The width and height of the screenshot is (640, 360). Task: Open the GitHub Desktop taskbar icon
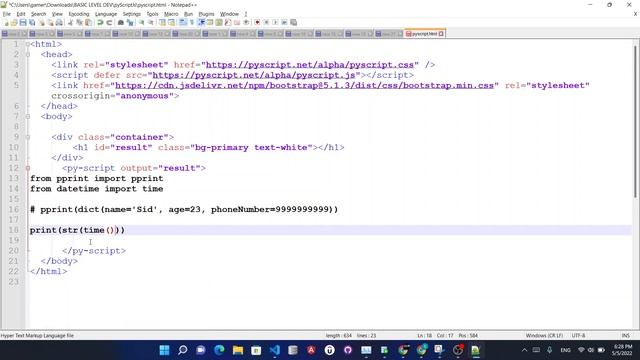pyautogui.click(x=348, y=350)
